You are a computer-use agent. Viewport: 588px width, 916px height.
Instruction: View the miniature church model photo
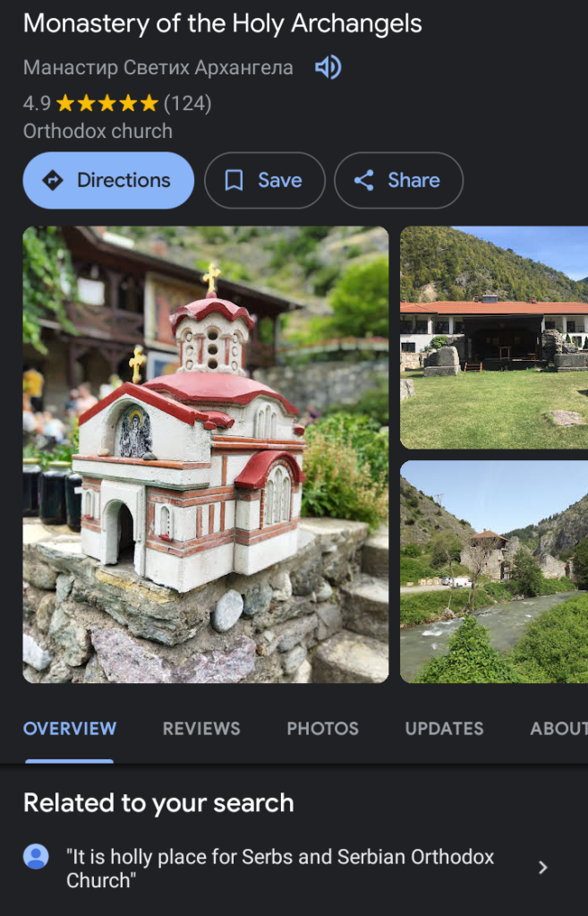click(206, 454)
